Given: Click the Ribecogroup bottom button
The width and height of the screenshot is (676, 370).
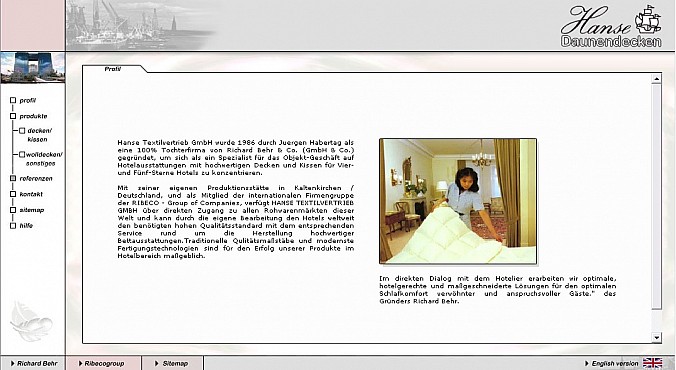Looking at the screenshot, I should pos(104,364).
